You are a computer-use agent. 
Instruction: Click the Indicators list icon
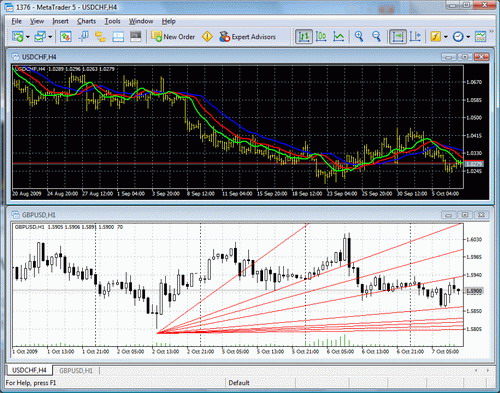[x=436, y=36]
